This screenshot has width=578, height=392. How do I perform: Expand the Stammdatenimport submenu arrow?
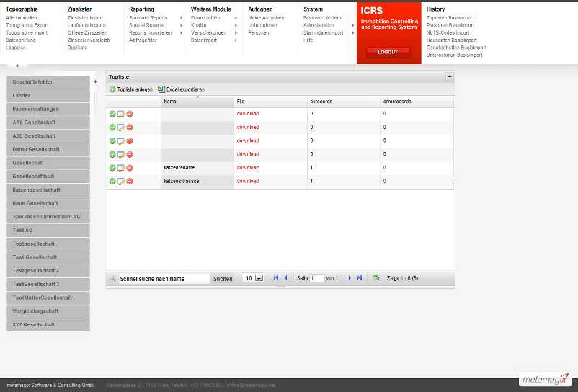(x=353, y=33)
